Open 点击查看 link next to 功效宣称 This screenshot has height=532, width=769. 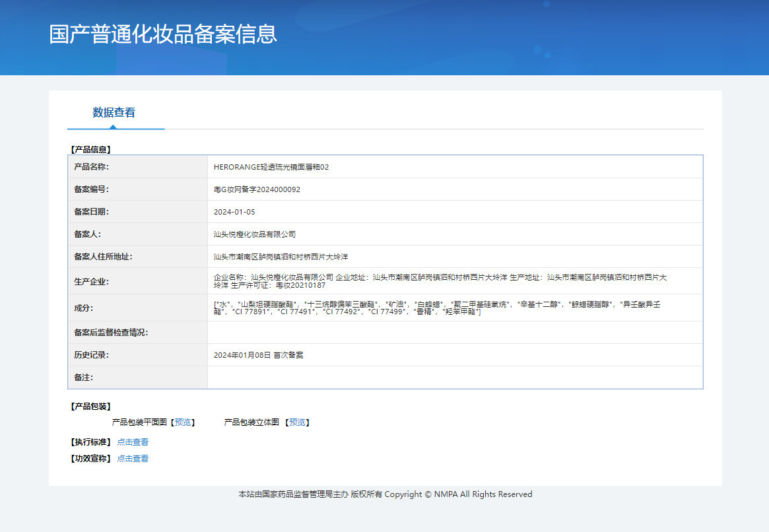click(133, 459)
